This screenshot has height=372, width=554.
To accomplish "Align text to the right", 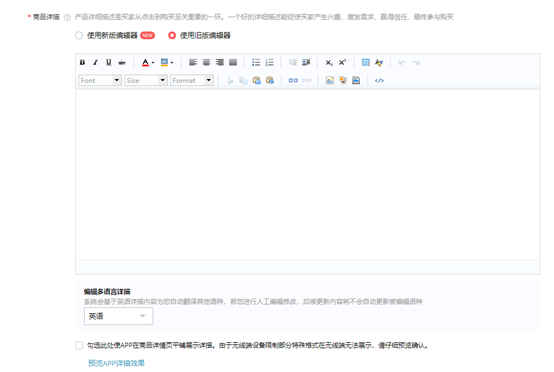I will pyautogui.click(x=220, y=63).
